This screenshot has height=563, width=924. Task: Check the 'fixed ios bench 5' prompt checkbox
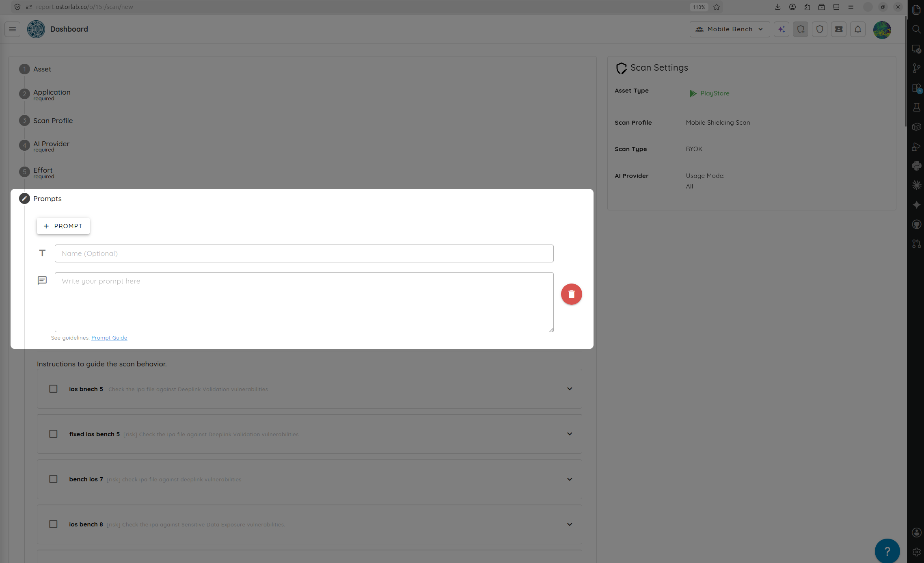pos(53,434)
